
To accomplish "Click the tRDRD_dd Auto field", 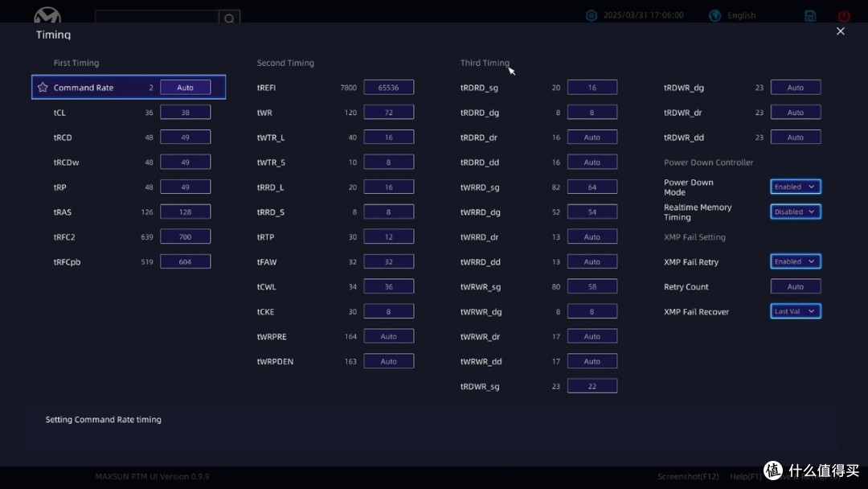I will click(592, 162).
